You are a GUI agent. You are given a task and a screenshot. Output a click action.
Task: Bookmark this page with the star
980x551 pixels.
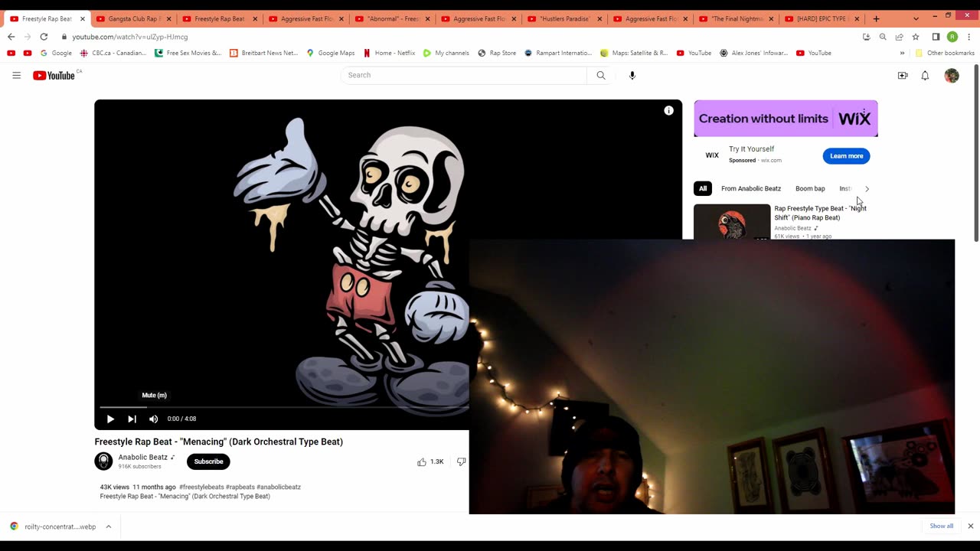pos(915,37)
